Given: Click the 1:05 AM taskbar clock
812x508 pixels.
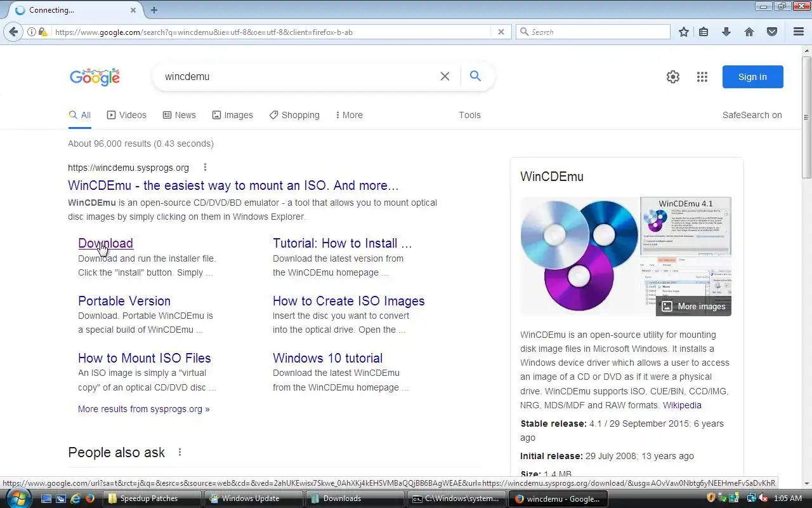Looking at the screenshot, I should [x=787, y=498].
